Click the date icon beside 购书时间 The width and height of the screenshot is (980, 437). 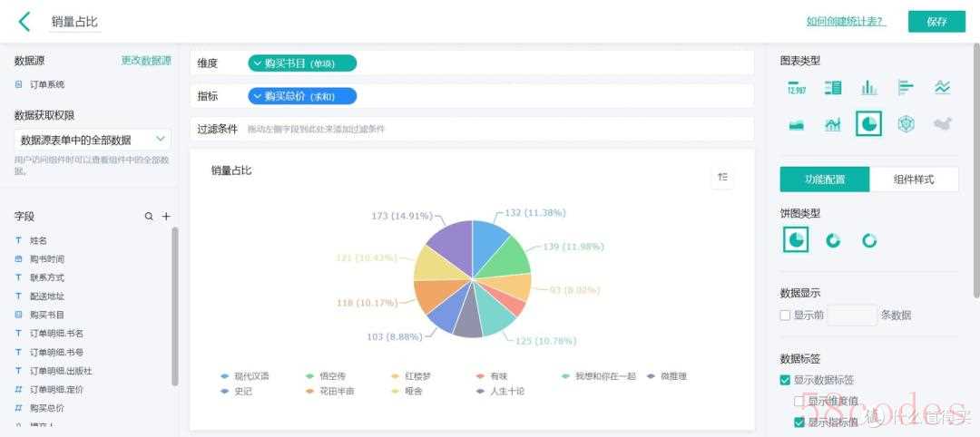18,258
